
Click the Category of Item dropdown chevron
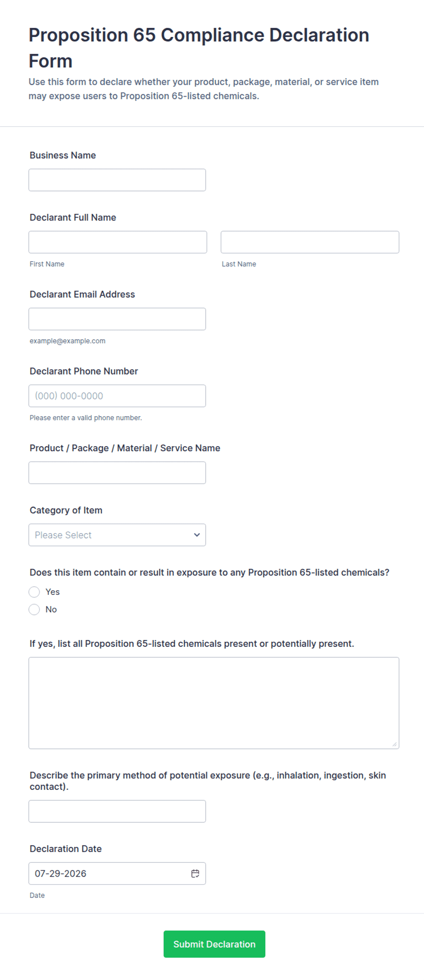coord(197,535)
